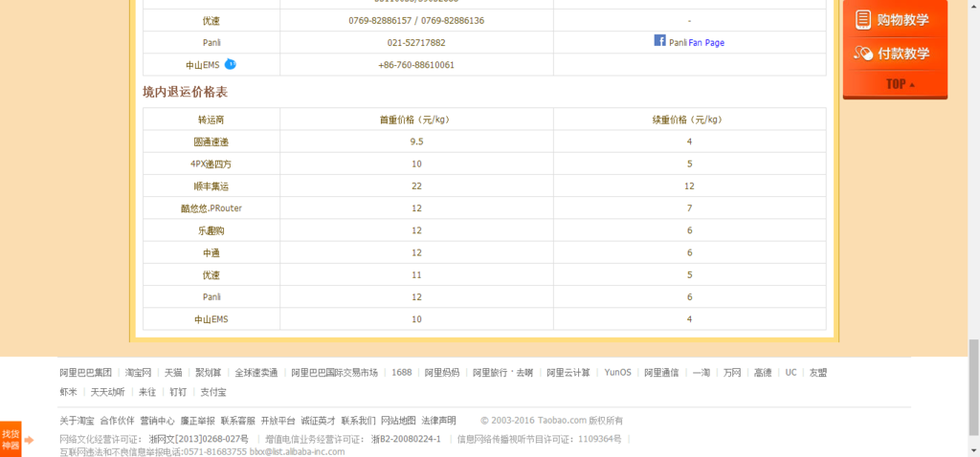Select the 圆通速递 row name
Image resolution: width=980 pixels, height=457 pixels.
[212, 141]
